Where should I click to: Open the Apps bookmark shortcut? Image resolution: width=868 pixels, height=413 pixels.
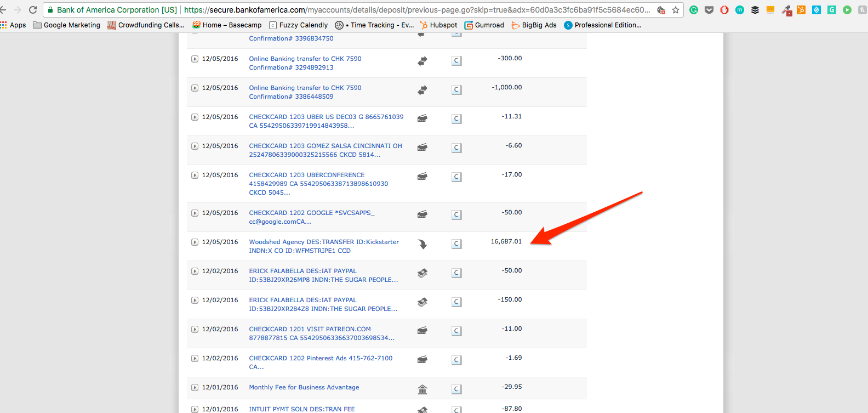pos(13,25)
